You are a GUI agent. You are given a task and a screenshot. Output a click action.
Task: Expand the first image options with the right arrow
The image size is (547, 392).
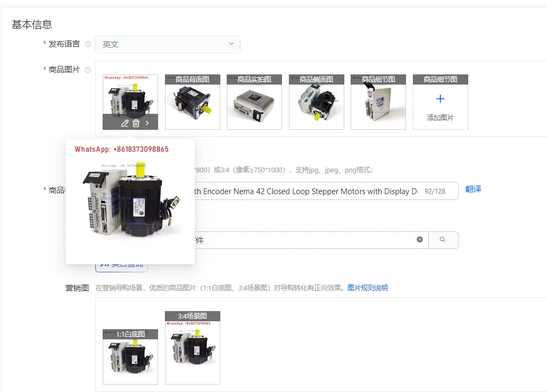point(147,123)
